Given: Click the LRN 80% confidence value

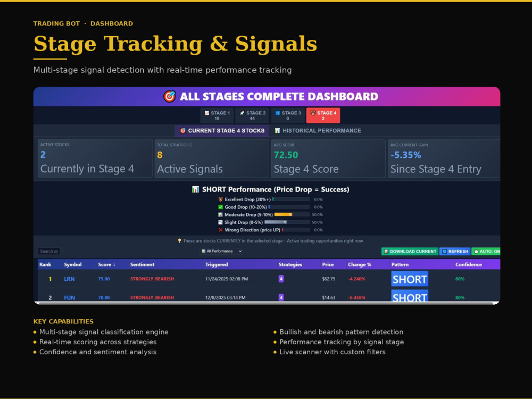Looking at the screenshot, I should (460, 279).
